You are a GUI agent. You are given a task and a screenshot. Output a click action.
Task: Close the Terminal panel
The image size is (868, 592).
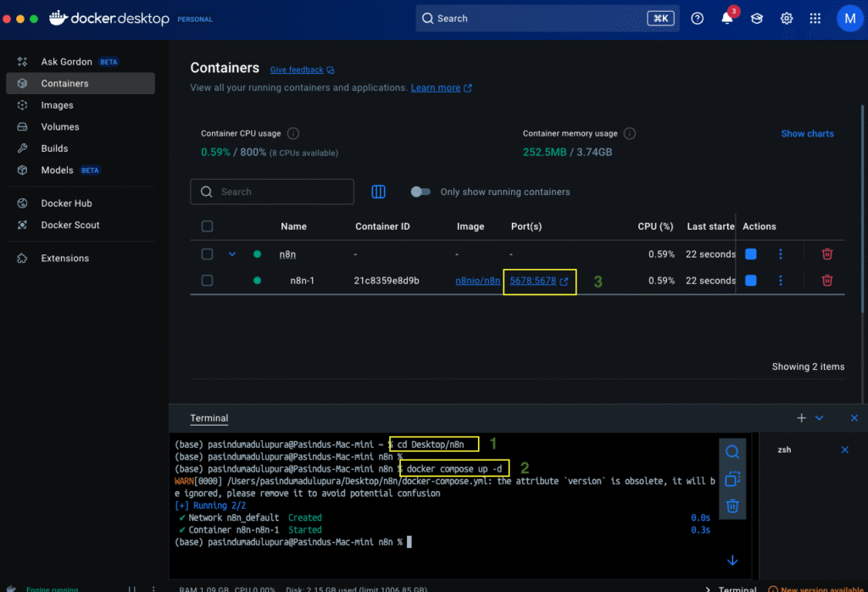pos(854,418)
